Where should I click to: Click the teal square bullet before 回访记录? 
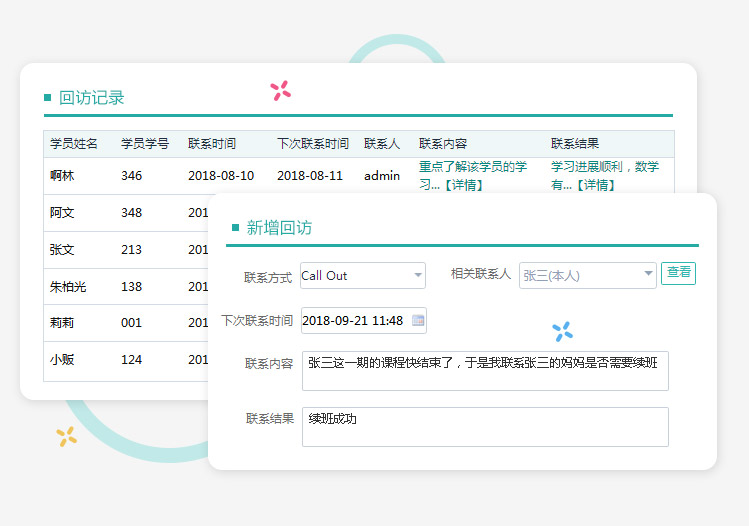pos(47,98)
